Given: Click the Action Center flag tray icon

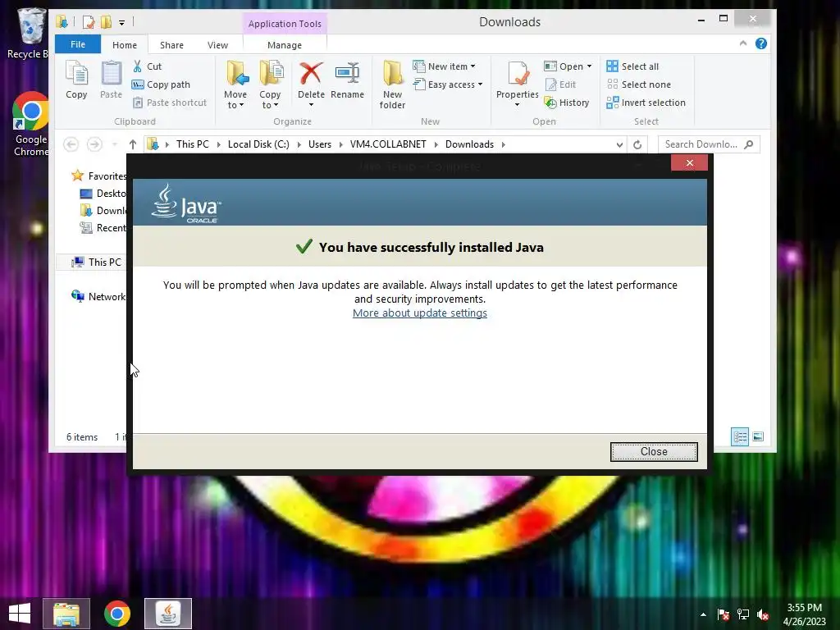Looking at the screenshot, I should point(724,614).
